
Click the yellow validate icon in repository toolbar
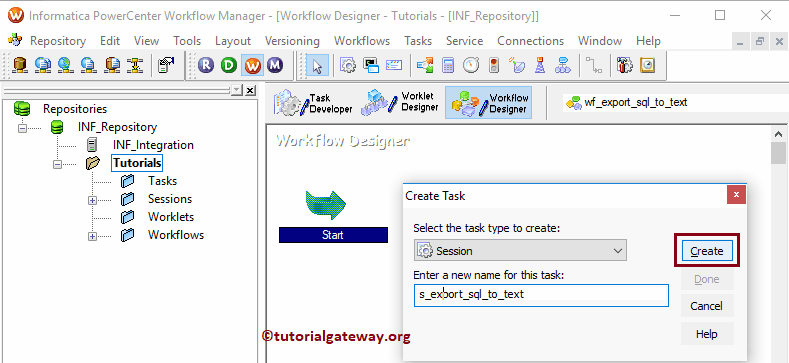135,65
